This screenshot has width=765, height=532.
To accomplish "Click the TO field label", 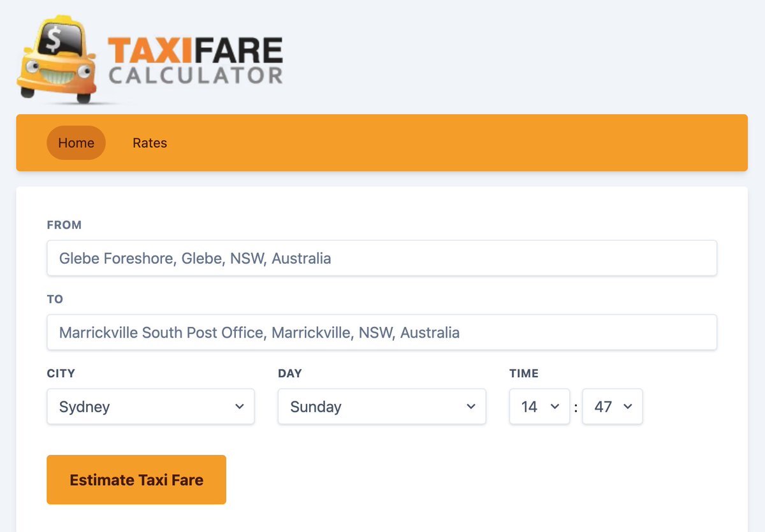I will tap(55, 299).
